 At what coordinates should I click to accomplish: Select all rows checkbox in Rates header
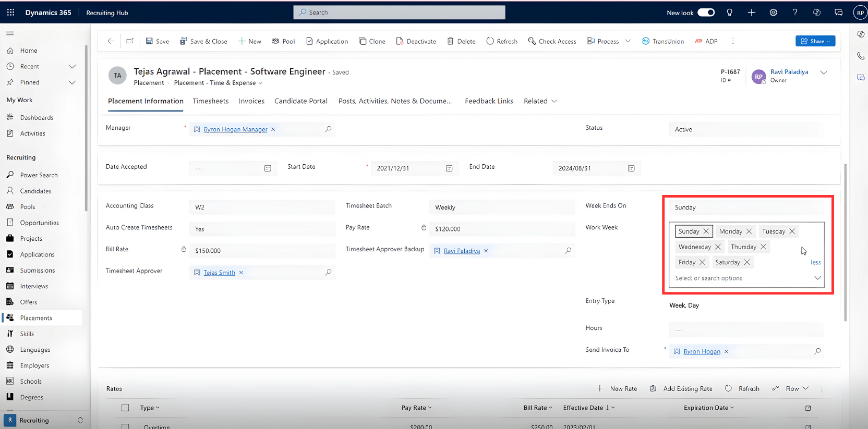[x=125, y=408]
